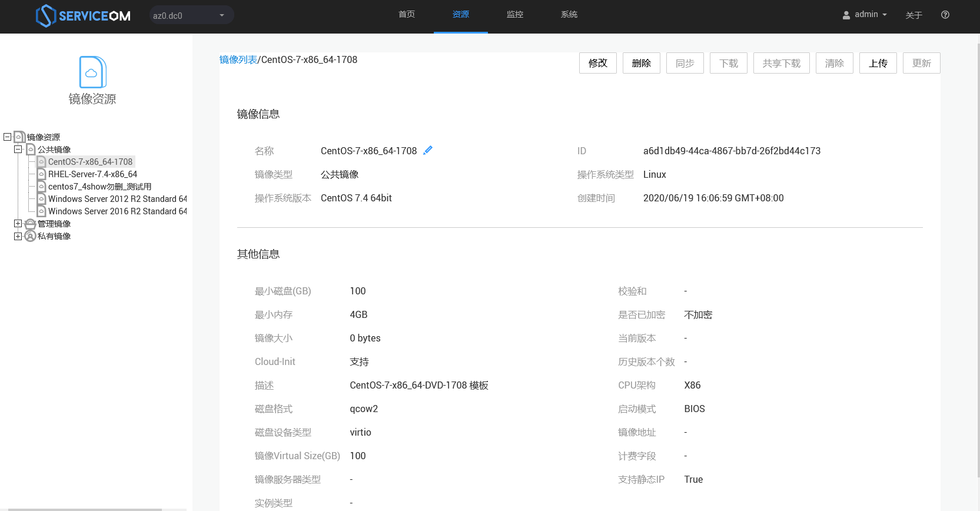Select the 管理镜像 tree item
The image size is (980, 511).
pyautogui.click(x=54, y=224)
